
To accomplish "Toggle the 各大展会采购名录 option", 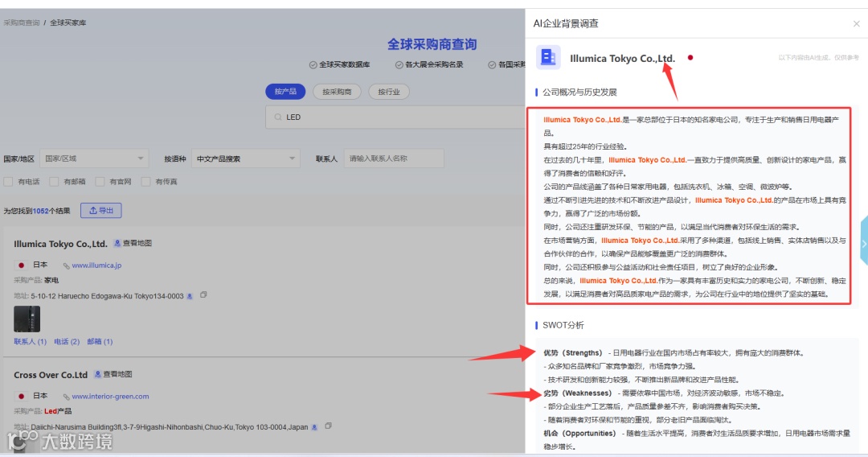I will pyautogui.click(x=429, y=65).
